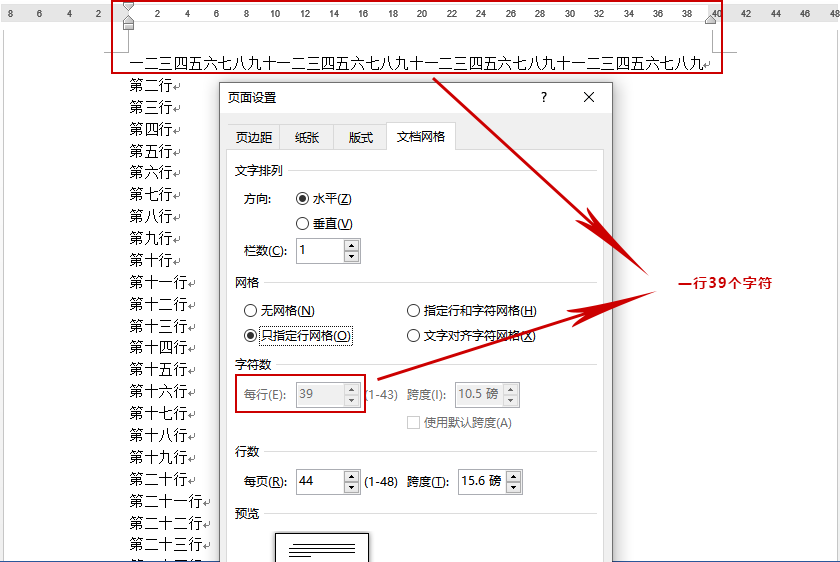Viewport: 840px width, 562px height.
Task: Click the 每页(R) lines field
Action: (320, 481)
